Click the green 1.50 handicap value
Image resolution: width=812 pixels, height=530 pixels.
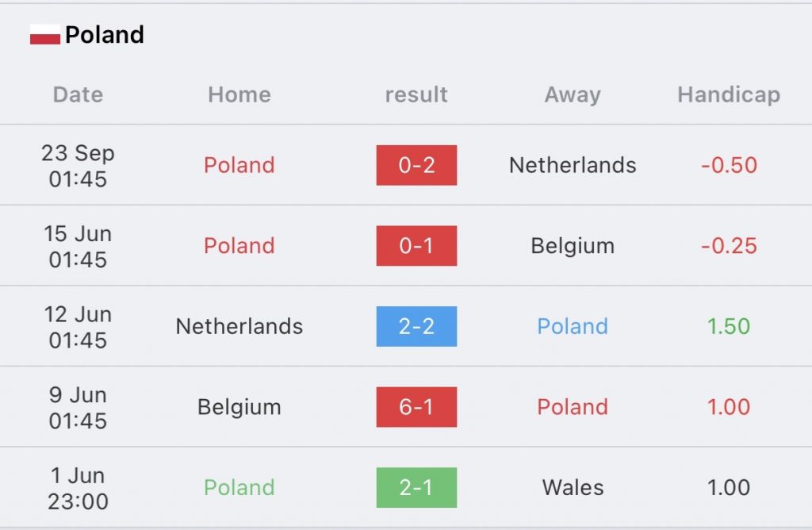[x=729, y=326]
